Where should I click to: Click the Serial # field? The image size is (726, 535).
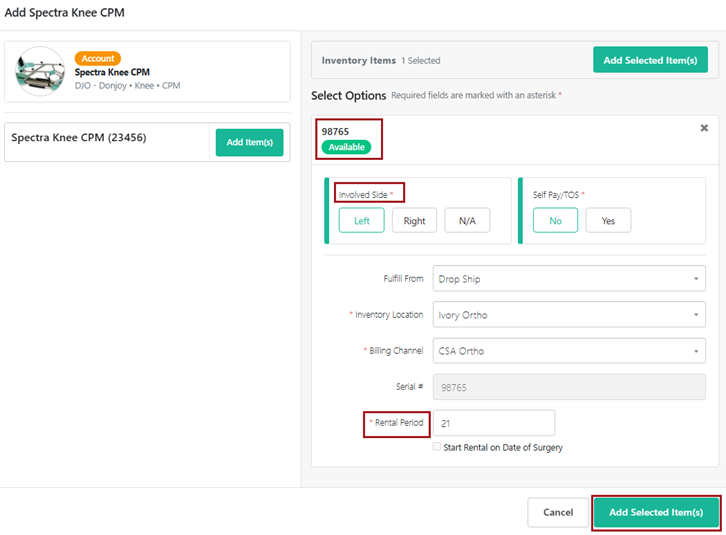point(568,387)
